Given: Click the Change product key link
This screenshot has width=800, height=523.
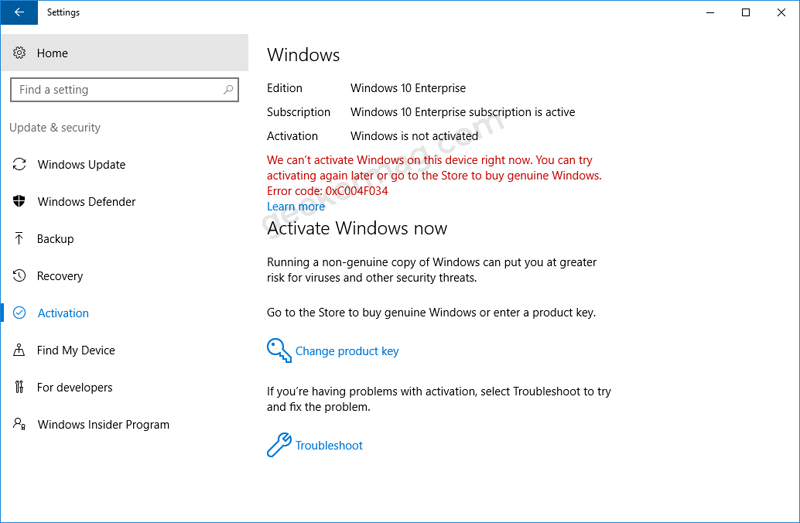Looking at the screenshot, I should (347, 351).
